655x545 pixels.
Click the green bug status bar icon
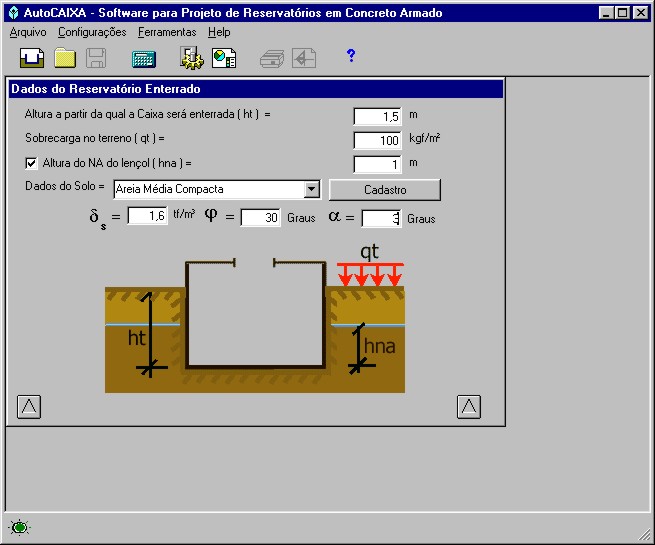19,527
